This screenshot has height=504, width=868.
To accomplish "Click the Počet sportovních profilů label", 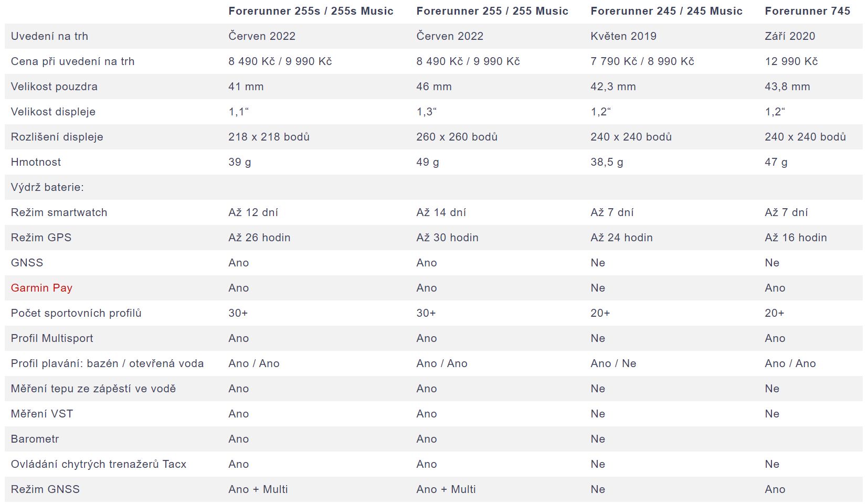I will [76, 313].
